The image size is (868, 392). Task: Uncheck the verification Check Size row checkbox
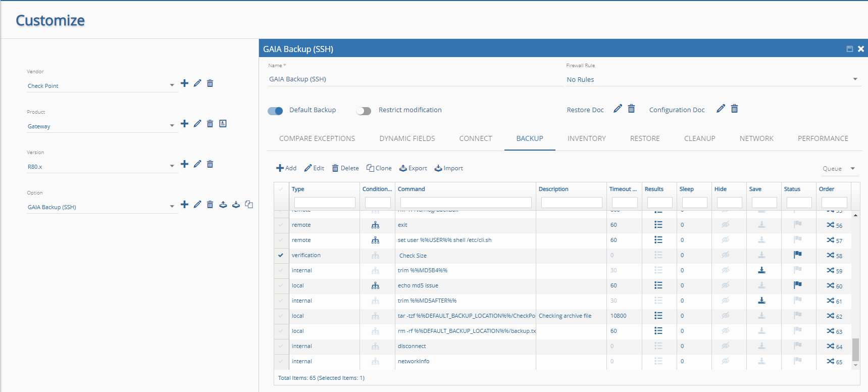[x=281, y=256]
